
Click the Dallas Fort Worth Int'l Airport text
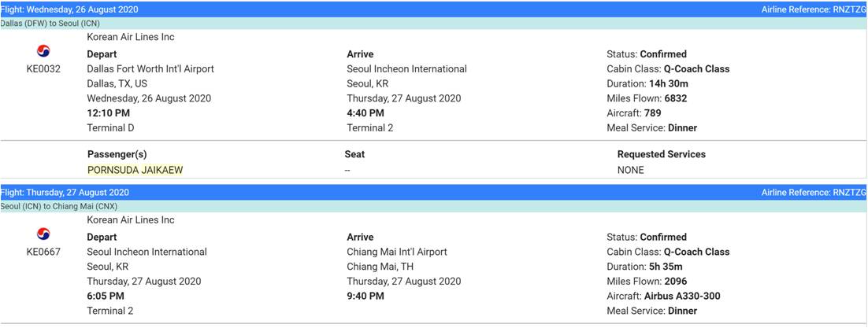[150, 69]
